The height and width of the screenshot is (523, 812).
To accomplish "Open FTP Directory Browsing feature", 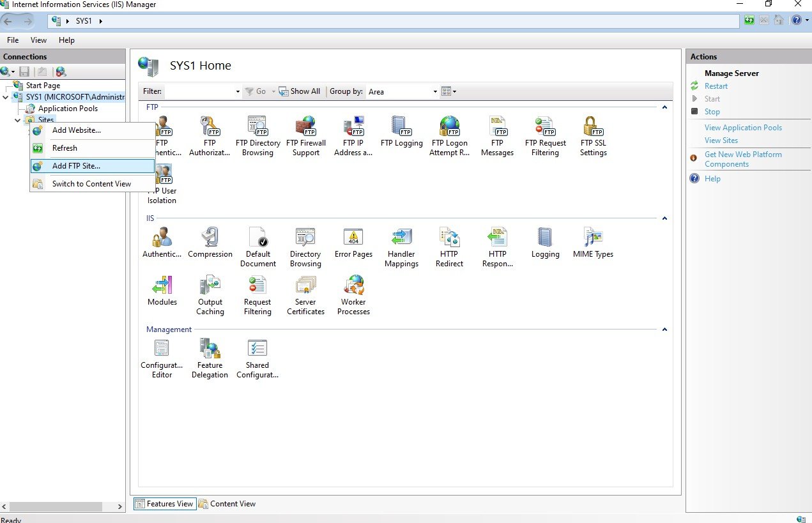I will coord(257,136).
